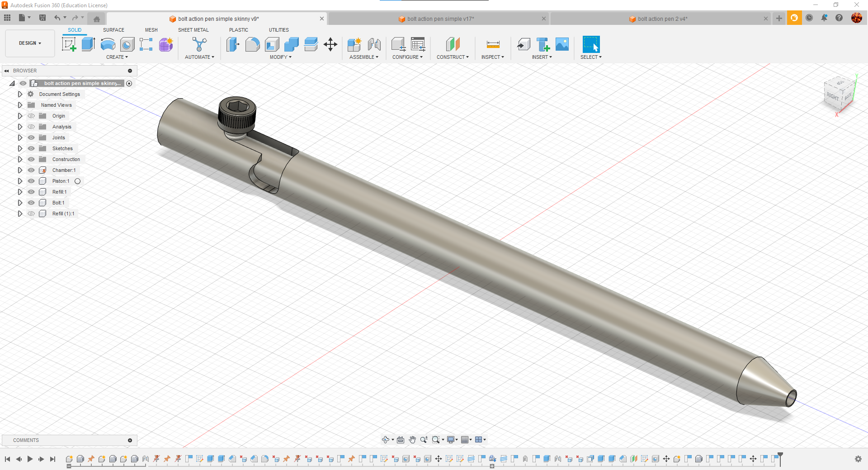The width and height of the screenshot is (868, 470).
Task: Open the Help question mark menu
Action: point(839,18)
